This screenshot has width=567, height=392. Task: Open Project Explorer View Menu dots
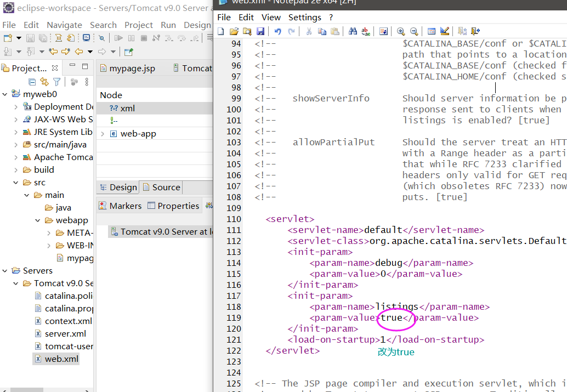point(87,82)
